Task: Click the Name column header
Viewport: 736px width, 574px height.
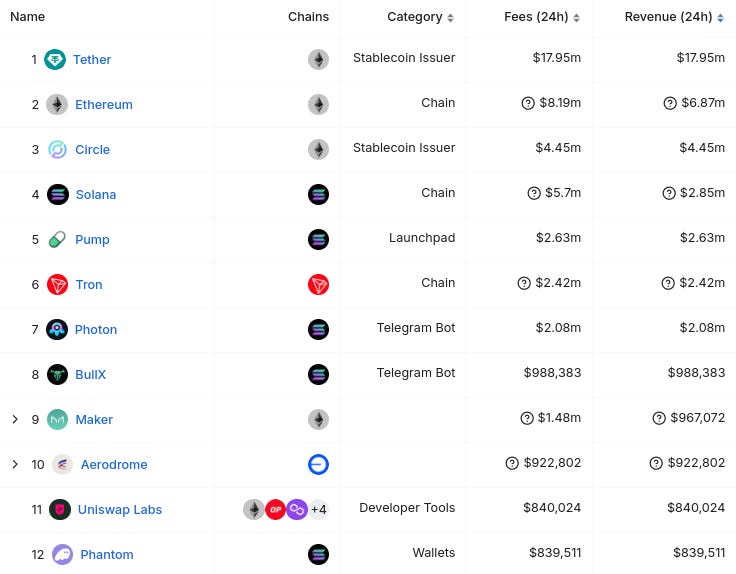Action: point(28,16)
